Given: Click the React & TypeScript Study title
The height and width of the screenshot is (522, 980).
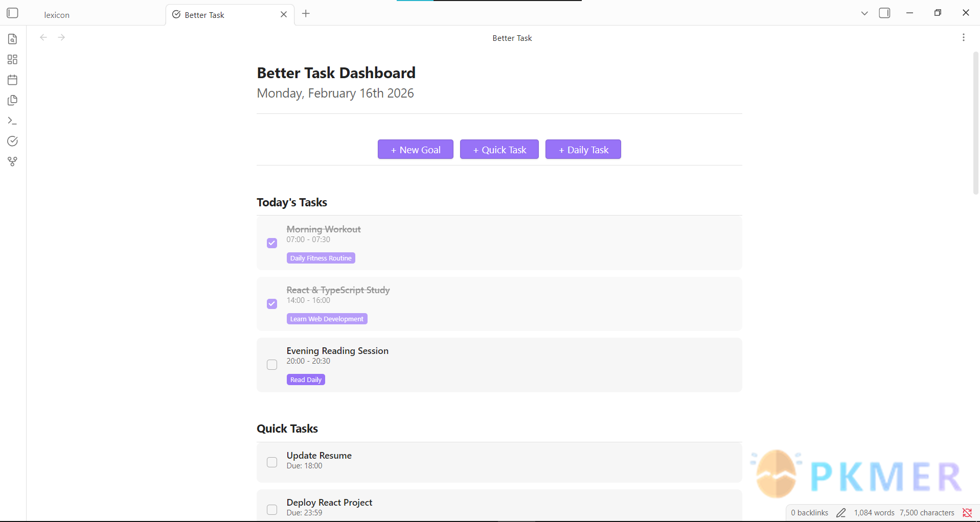Looking at the screenshot, I should (x=338, y=290).
